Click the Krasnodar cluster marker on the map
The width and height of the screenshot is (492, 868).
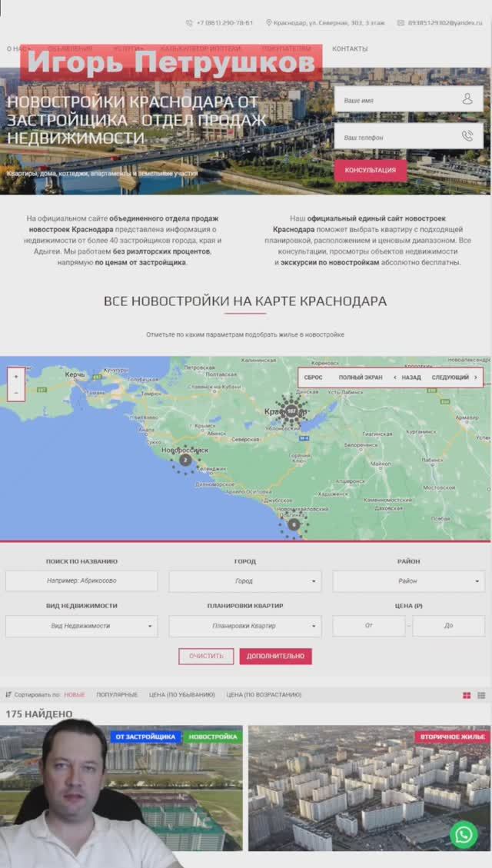point(291,411)
